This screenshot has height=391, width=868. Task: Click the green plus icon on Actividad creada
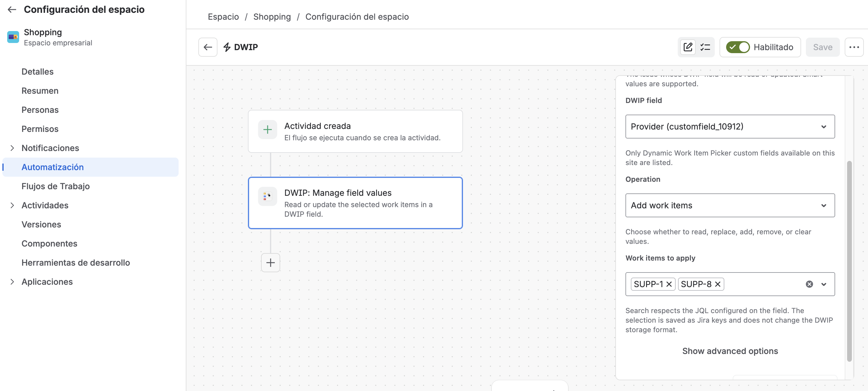tap(268, 130)
